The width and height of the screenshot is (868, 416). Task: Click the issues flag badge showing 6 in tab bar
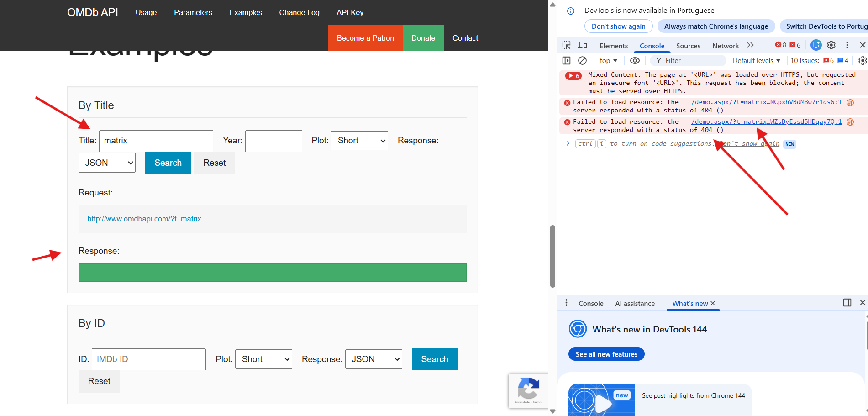point(795,45)
